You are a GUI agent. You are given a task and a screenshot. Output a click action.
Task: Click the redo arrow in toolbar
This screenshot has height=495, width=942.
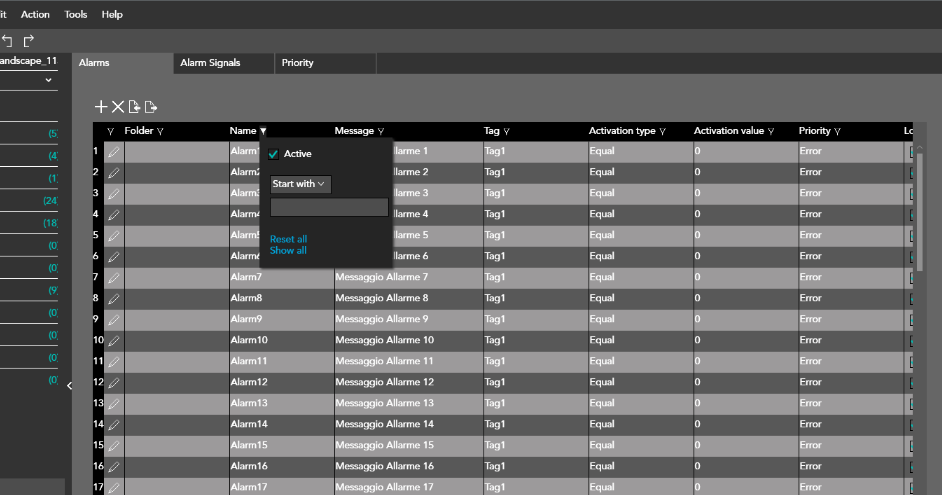point(29,40)
